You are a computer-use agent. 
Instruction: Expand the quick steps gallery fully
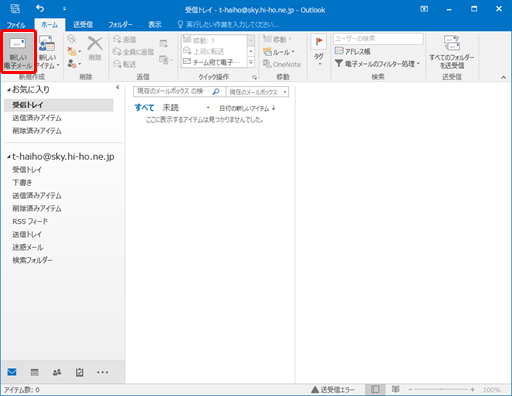point(251,62)
